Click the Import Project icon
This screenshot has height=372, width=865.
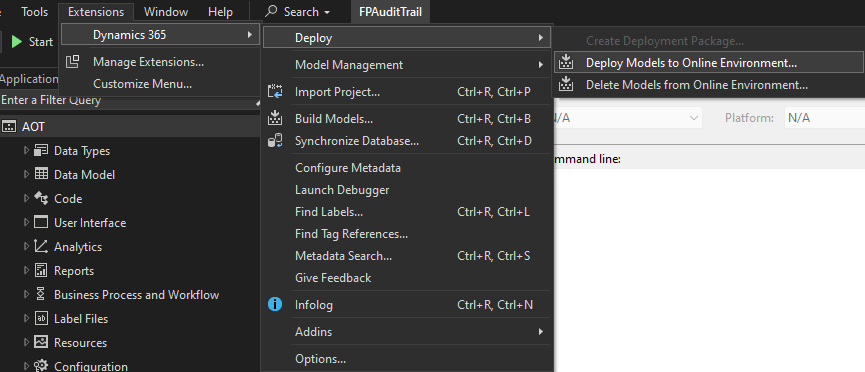(x=275, y=92)
